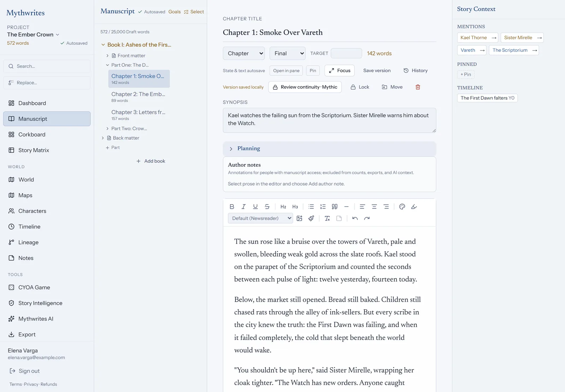Insert a block quote
The image size is (565, 392).
(335, 207)
